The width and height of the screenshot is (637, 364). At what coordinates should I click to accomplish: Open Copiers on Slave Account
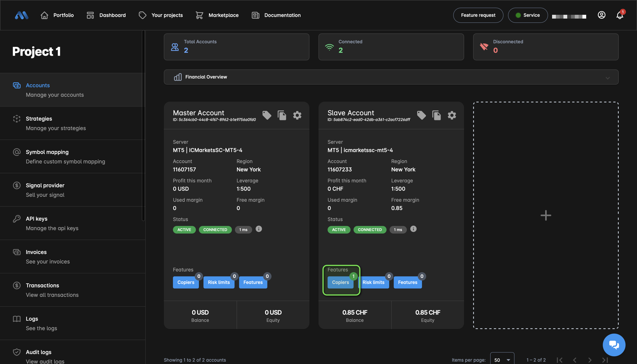(340, 282)
